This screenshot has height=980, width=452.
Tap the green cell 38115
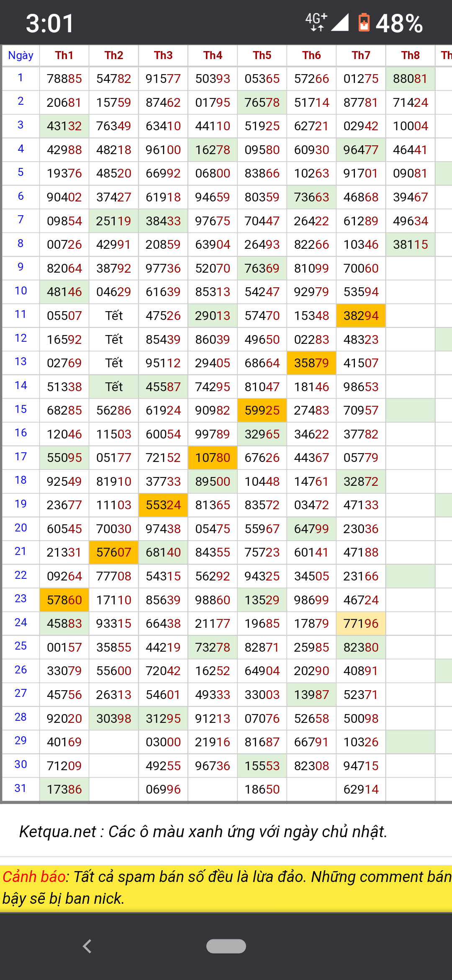tap(410, 245)
